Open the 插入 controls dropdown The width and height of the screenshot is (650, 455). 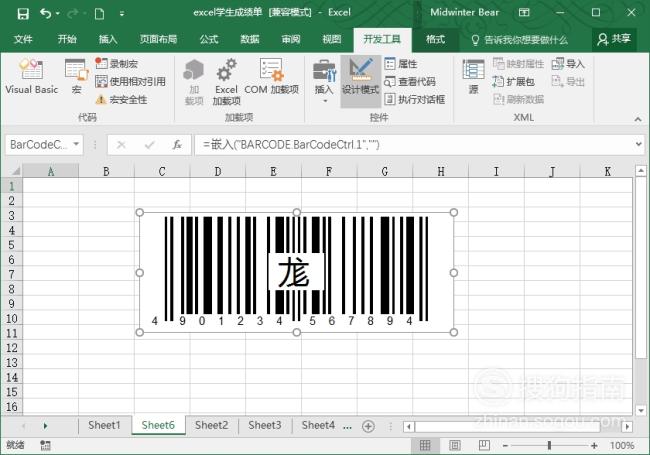(x=324, y=82)
